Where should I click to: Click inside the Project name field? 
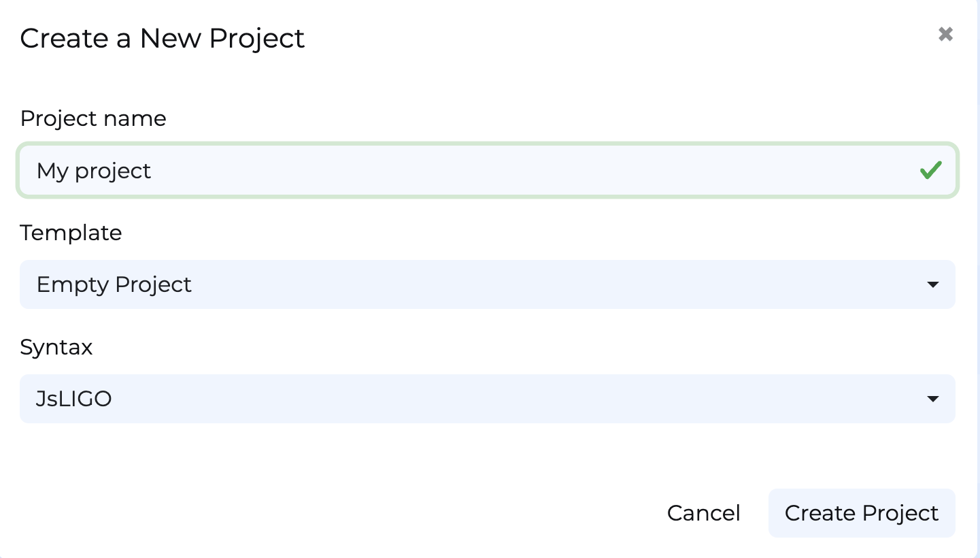(476, 171)
